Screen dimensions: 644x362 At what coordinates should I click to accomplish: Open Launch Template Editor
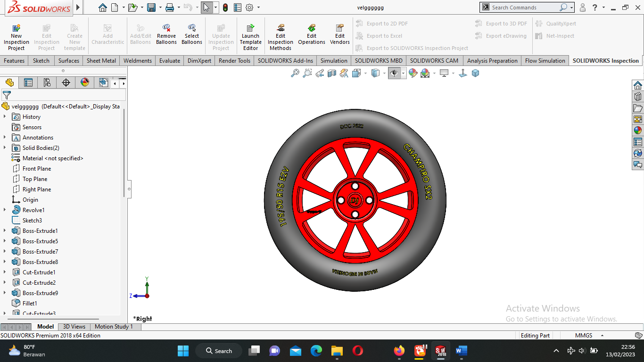250,37
